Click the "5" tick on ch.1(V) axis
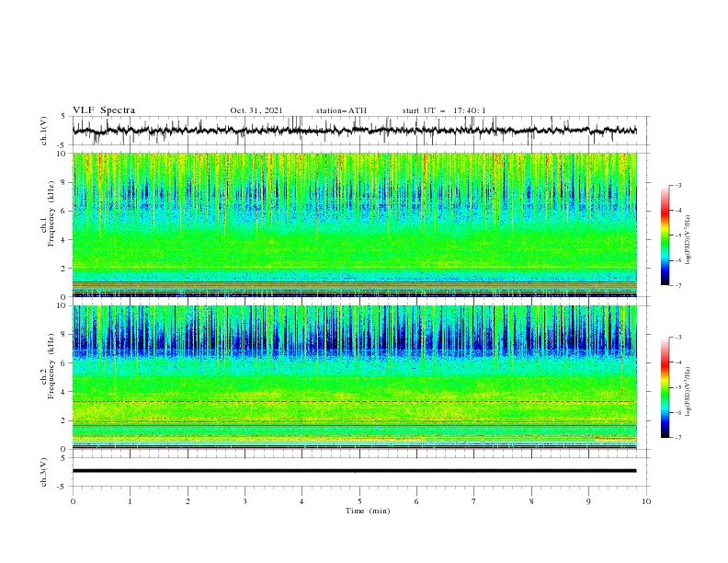The image size is (728, 563). click(x=64, y=117)
